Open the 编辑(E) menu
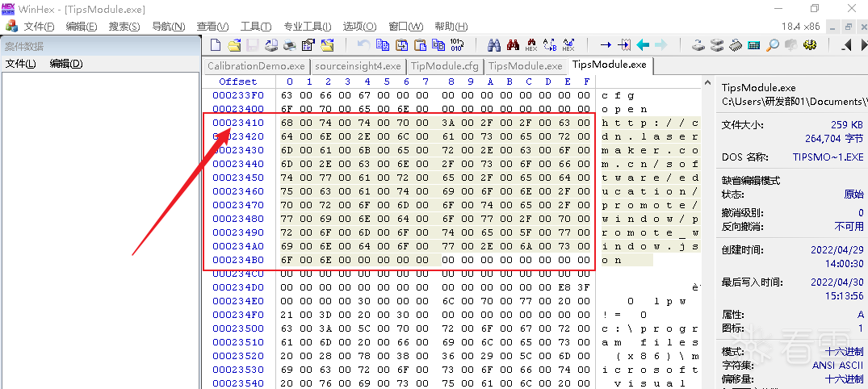The width and height of the screenshot is (868, 389). (82, 27)
